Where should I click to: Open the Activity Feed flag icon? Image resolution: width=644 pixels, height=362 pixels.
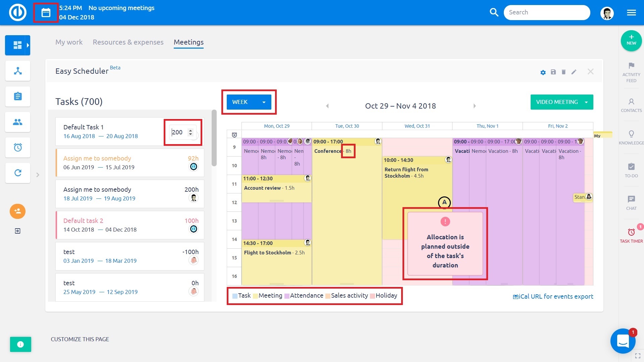[x=631, y=65]
